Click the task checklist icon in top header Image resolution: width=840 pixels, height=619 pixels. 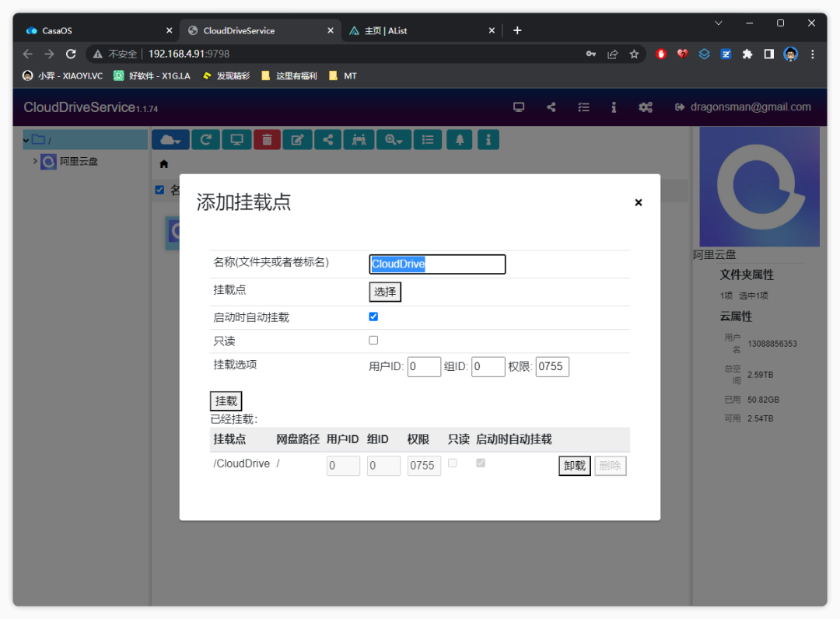coord(583,107)
